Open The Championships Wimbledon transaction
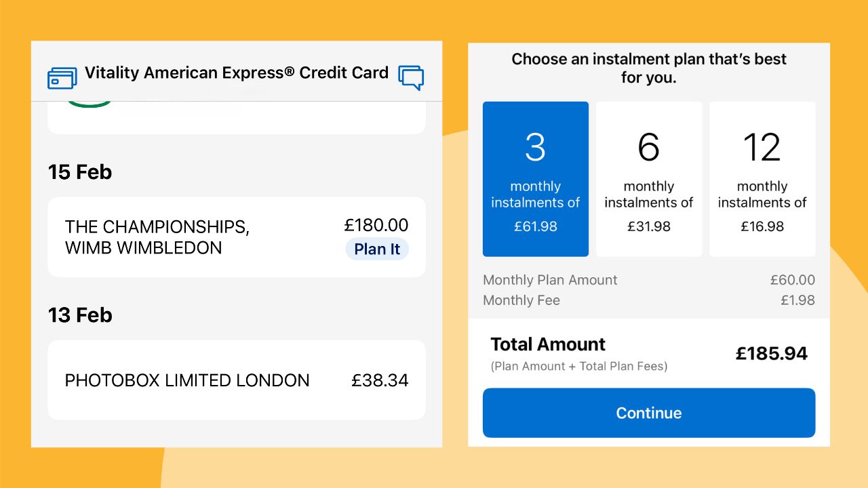This screenshot has width=868, height=488. tap(157, 237)
